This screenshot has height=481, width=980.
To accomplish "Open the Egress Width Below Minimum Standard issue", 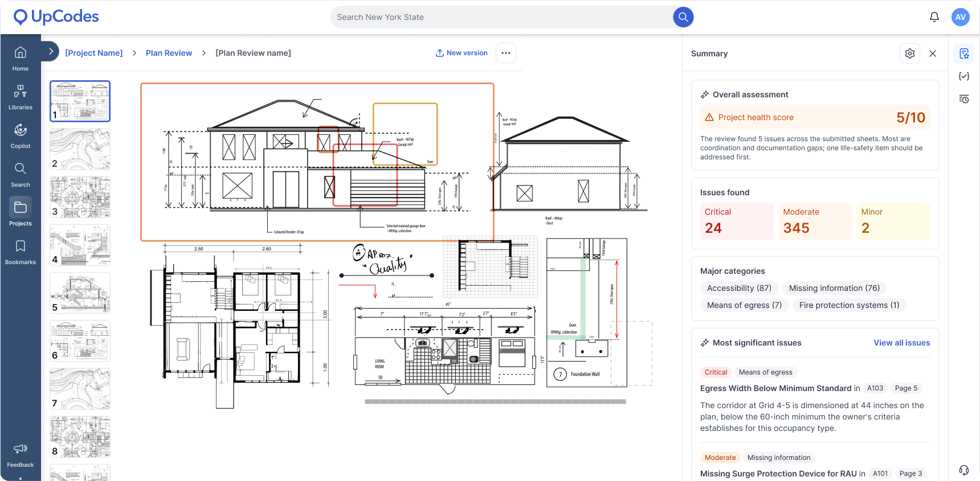I will pos(776,388).
